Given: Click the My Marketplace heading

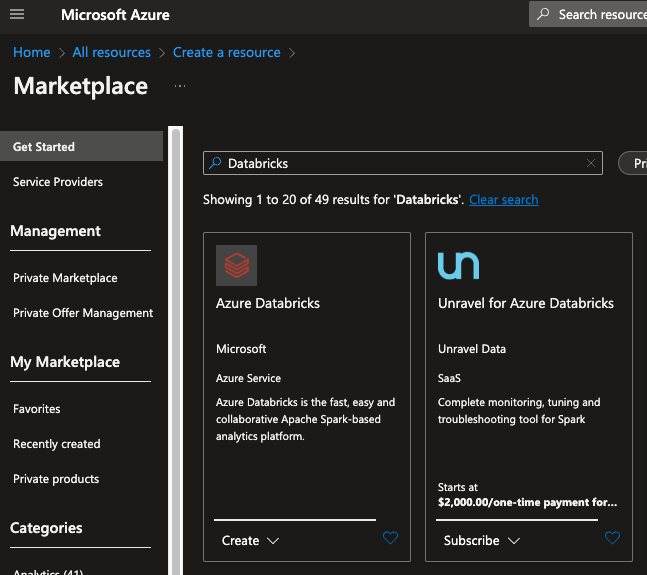Looking at the screenshot, I should click(x=65, y=362).
